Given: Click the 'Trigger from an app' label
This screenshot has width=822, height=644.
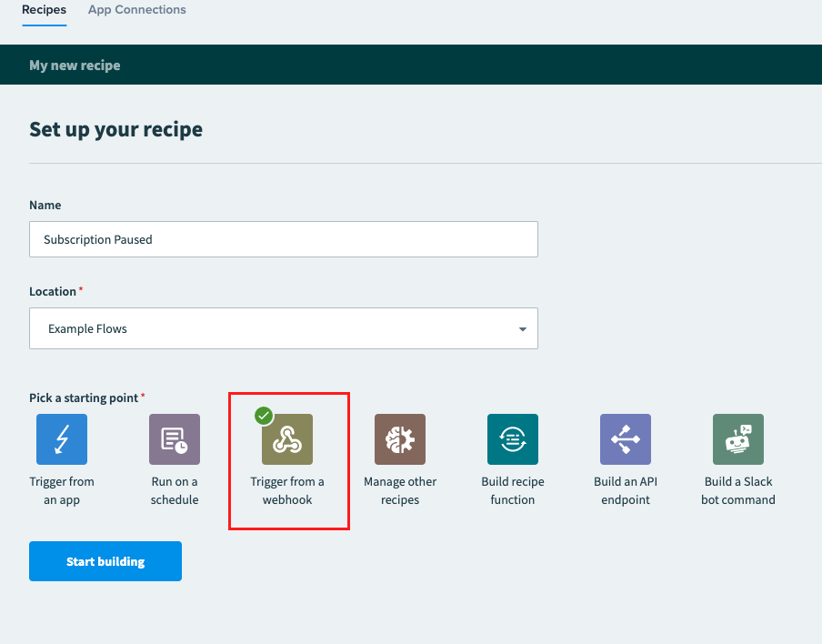Looking at the screenshot, I should 62,491.
